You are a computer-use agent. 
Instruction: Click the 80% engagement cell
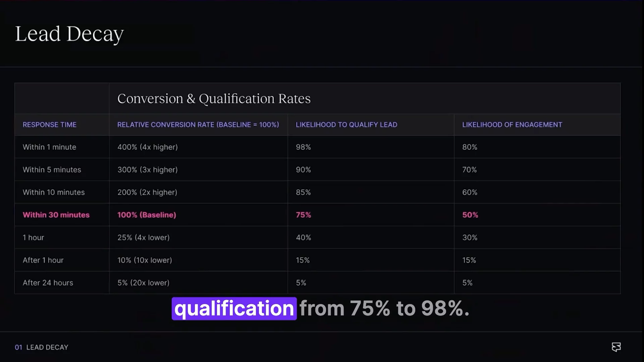pos(470,147)
